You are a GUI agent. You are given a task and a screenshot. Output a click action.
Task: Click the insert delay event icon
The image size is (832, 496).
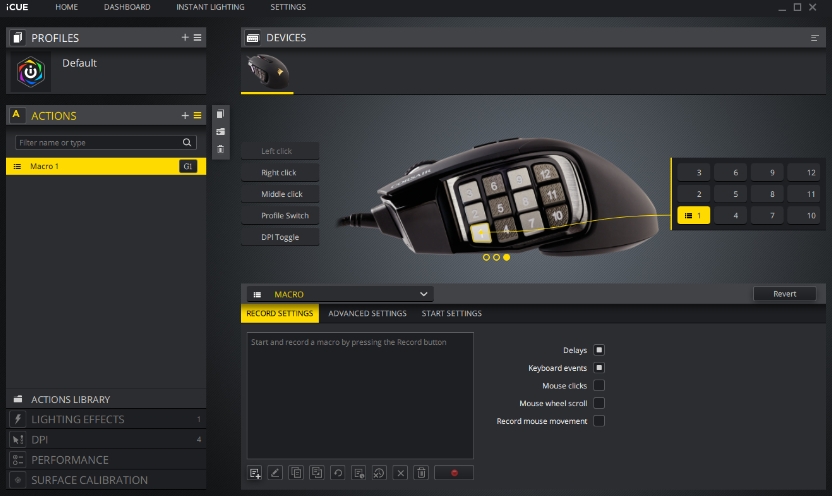[359, 473]
